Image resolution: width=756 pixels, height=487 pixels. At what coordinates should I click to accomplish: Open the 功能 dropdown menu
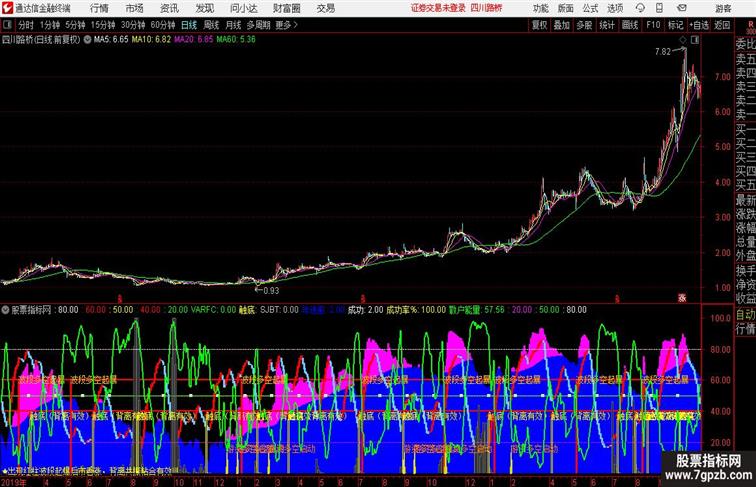point(541,8)
